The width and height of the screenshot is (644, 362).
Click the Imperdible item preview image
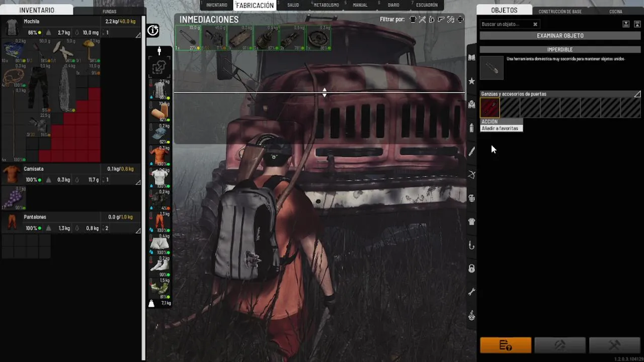(x=491, y=67)
